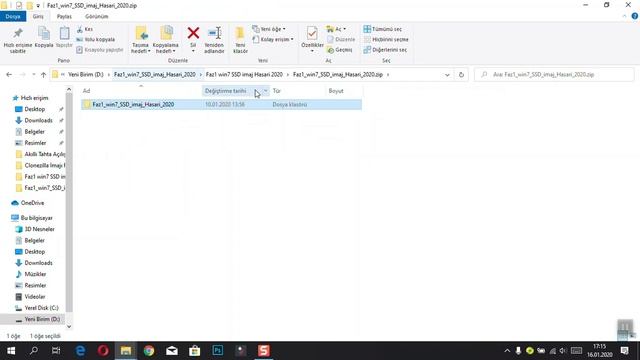Open OneDrive in navigation pane
This screenshot has width=640, height=360.
32,203
